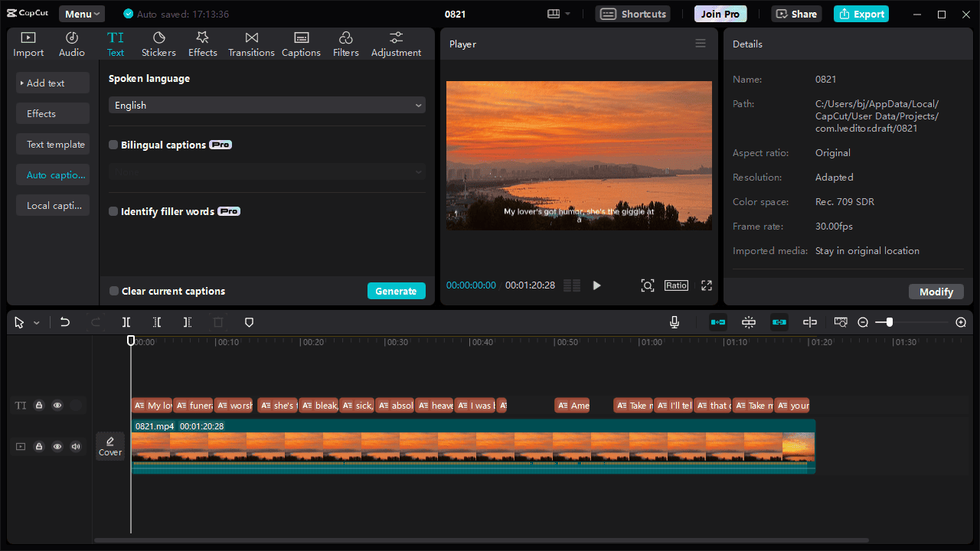Viewport: 980px width, 551px height.
Task: Click the Undo icon
Action: [65, 322]
